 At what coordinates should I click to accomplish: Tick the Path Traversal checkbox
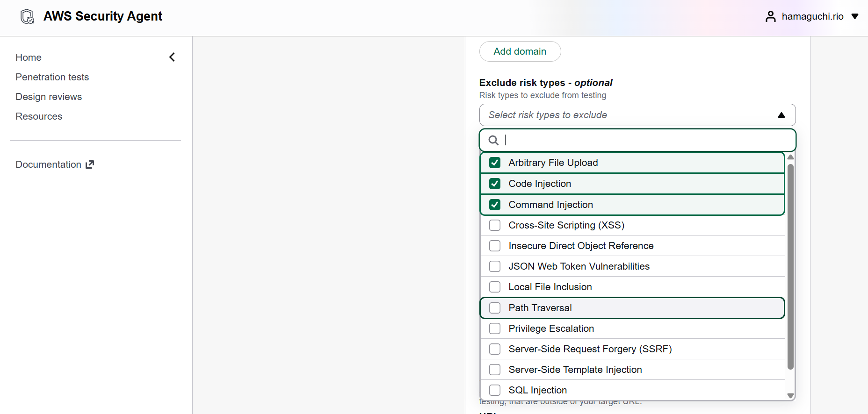495,308
